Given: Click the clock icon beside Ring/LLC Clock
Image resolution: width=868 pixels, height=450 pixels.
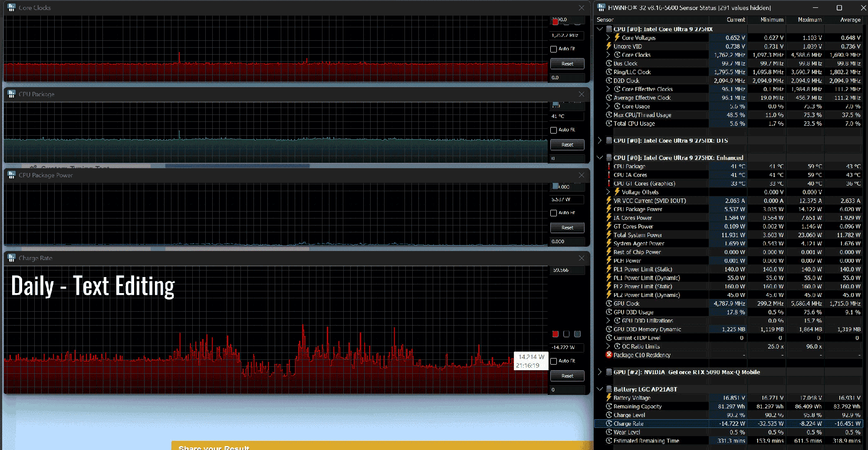Looking at the screenshot, I should coord(609,72).
